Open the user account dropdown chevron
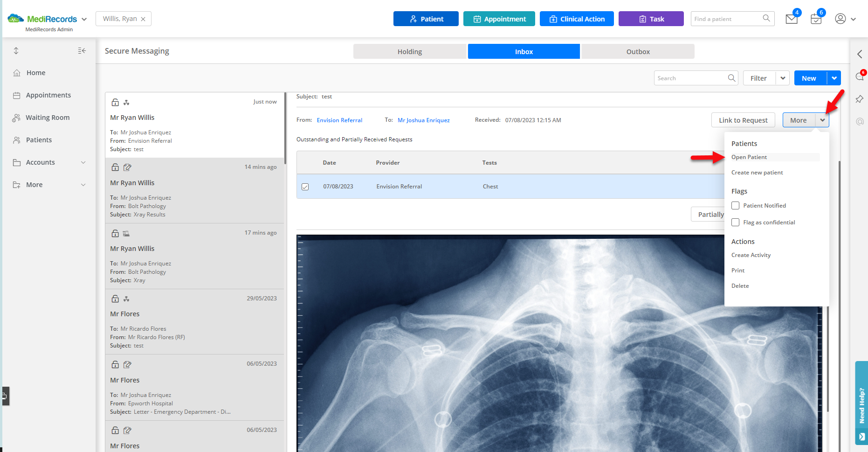The width and height of the screenshot is (868, 452). (853, 19)
